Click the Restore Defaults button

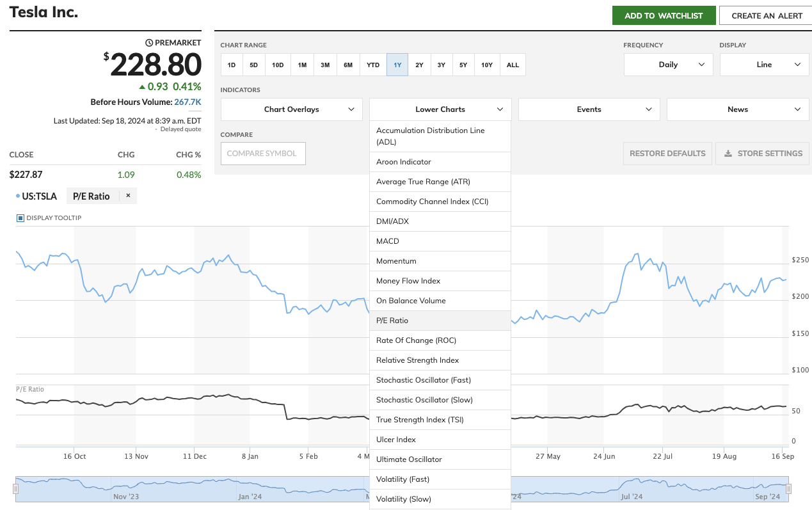667,154
